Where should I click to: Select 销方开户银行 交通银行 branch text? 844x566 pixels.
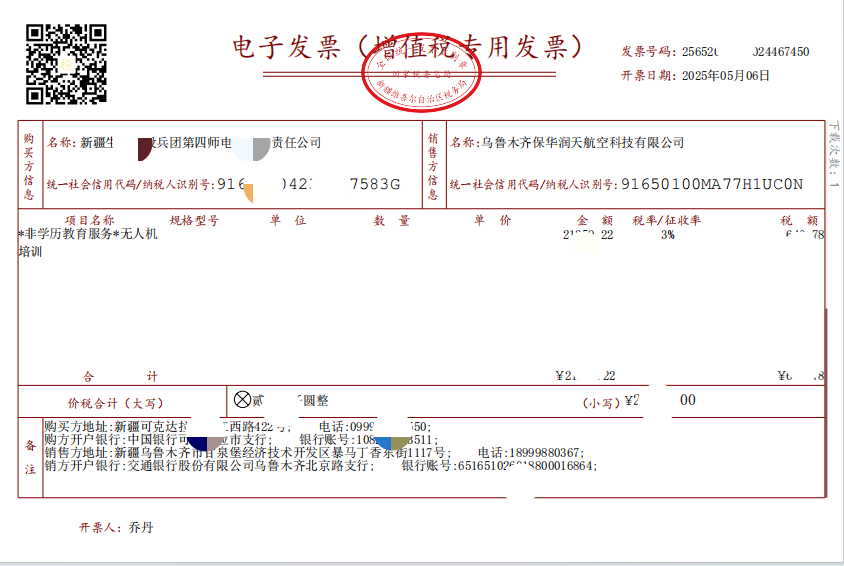tap(209, 465)
